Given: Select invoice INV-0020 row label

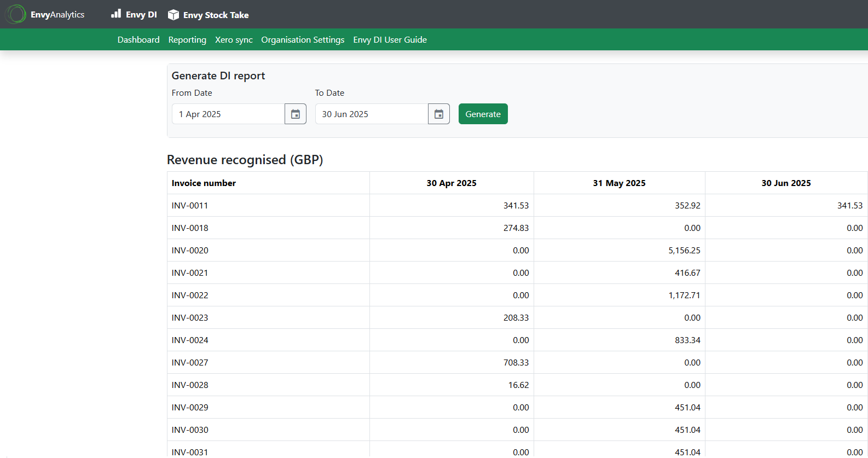Looking at the screenshot, I should click(190, 250).
